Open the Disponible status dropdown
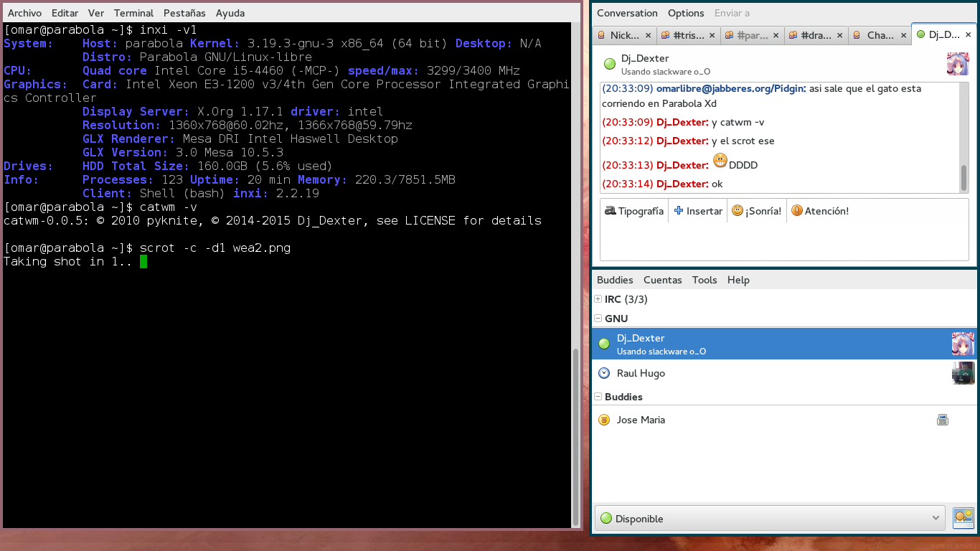 point(771,518)
